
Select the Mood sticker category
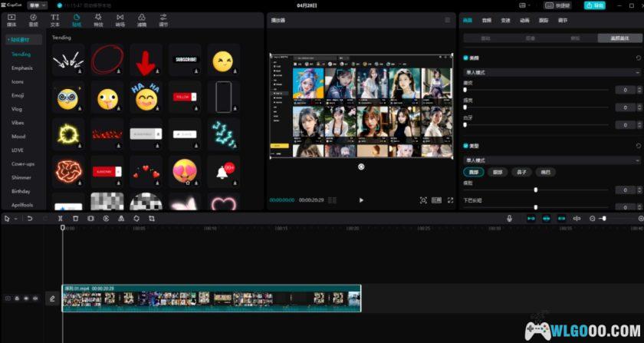(18, 136)
